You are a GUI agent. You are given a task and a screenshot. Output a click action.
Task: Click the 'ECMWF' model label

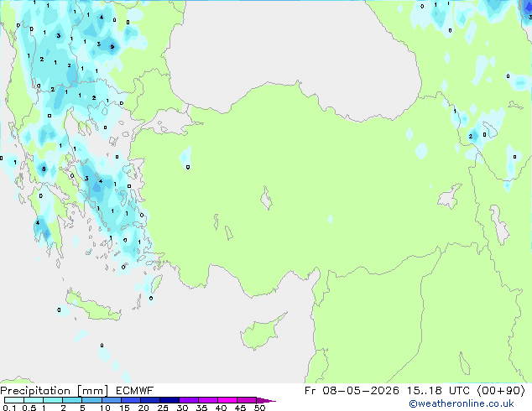(134, 391)
